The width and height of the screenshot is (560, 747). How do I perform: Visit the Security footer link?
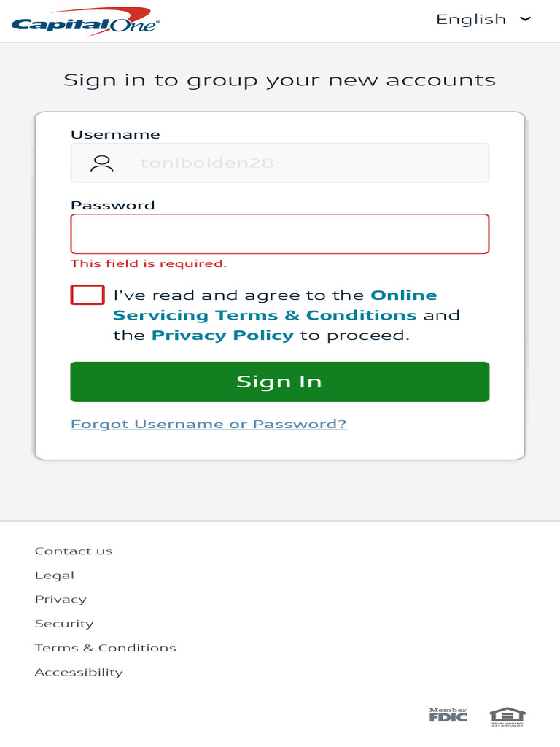[x=64, y=624]
